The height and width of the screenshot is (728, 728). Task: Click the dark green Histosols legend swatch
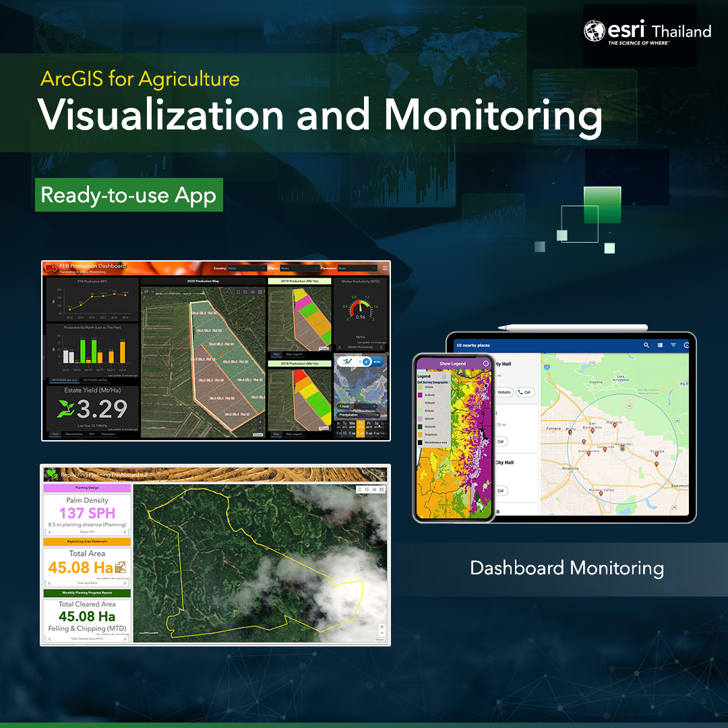click(420, 427)
